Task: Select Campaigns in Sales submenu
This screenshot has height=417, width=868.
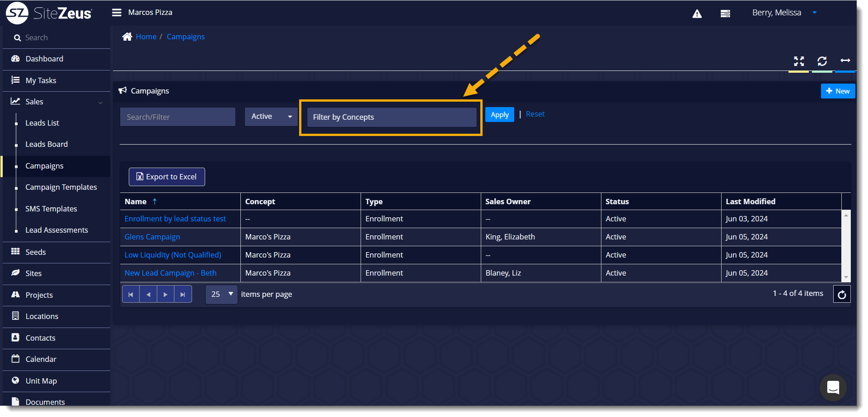Action: (56, 166)
